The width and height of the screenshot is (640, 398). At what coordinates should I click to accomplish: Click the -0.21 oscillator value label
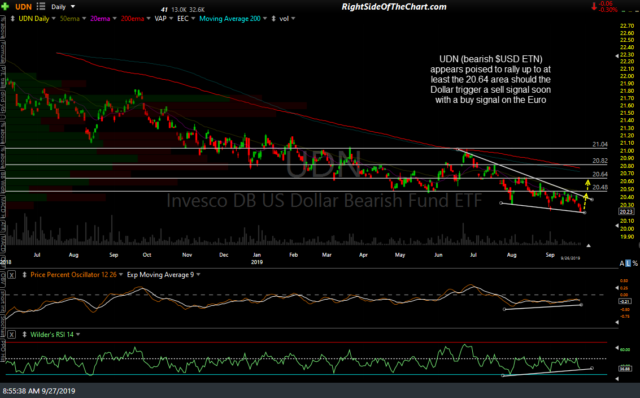click(625, 301)
